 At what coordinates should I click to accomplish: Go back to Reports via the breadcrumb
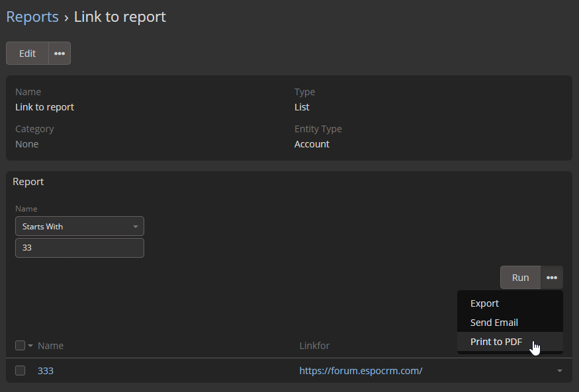tap(32, 17)
